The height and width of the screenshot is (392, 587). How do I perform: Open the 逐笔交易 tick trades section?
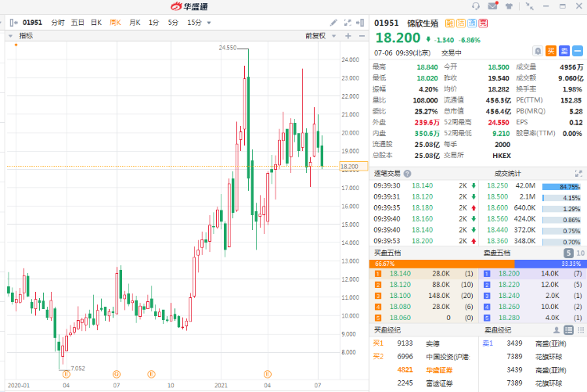[x=387, y=174]
